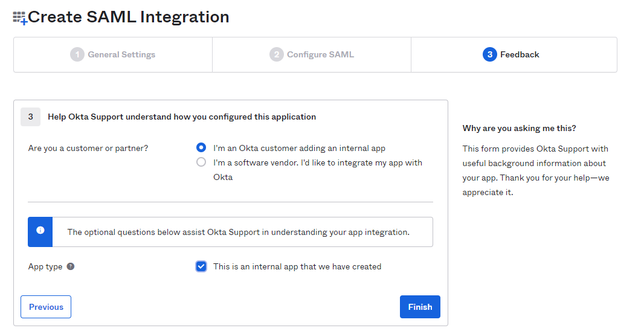Click 'This is an internal app that we have created' text

[x=297, y=266]
